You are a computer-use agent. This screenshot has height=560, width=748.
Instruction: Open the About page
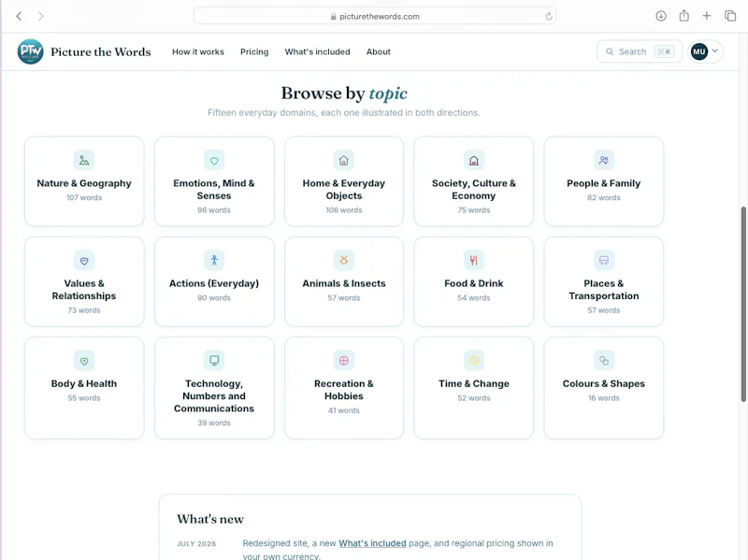click(x=379, y=51)
